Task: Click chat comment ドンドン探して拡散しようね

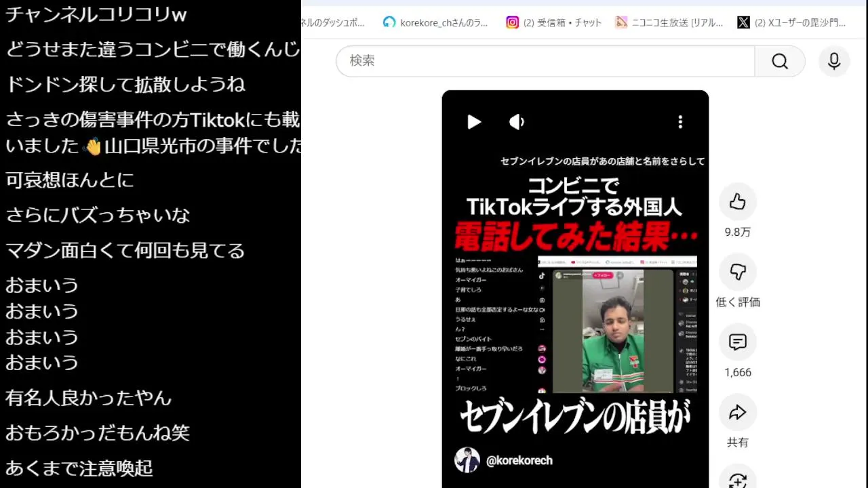Action: click(x=125, y=85)
